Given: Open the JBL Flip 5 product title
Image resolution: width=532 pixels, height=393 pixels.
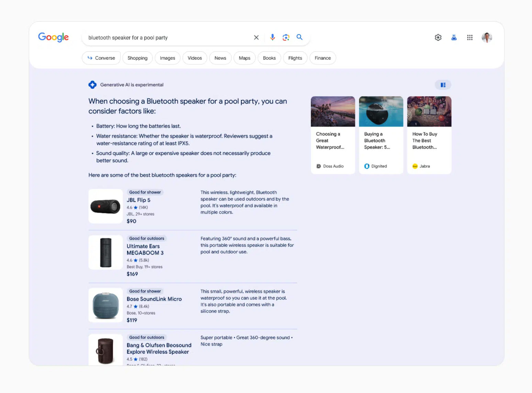Looking at the screenshot, I should point(138,200).
